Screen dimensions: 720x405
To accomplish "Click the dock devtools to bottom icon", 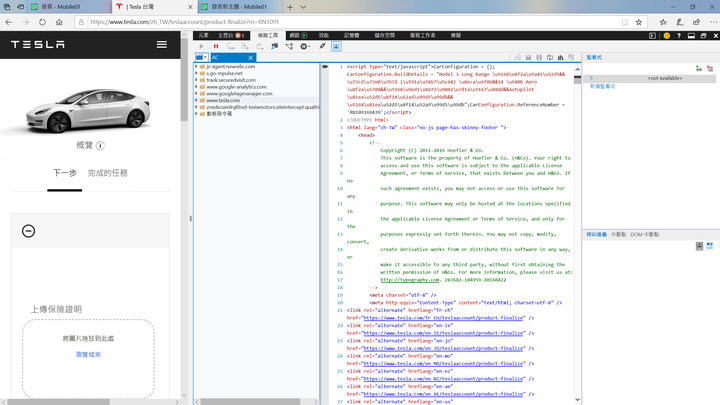I will coord(691,35).
